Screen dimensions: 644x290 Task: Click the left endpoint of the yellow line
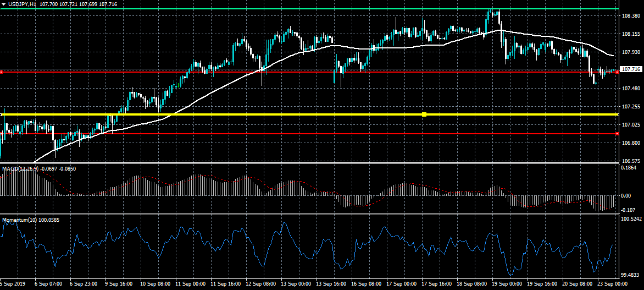coord(1,114)
